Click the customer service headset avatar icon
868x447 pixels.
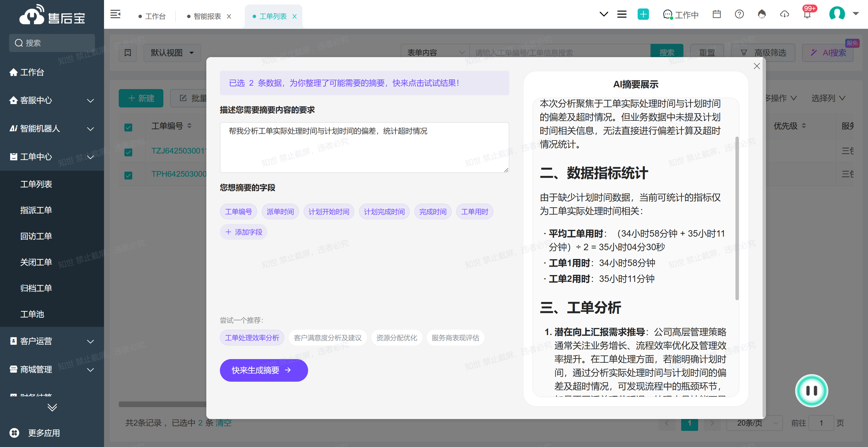761,14
